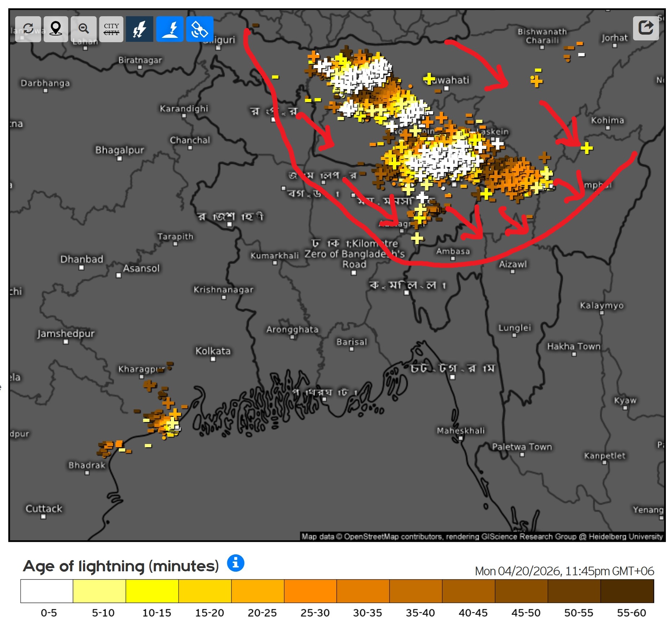Toggle city labels with the CITY button
The height and width of the screenshot is (620, 672).
click(111, 29)
